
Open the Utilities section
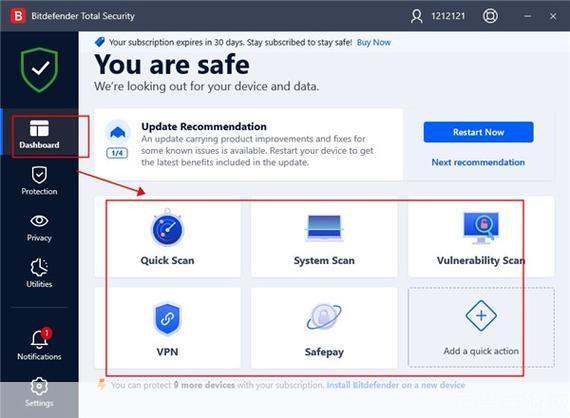[x=39, y=273]
